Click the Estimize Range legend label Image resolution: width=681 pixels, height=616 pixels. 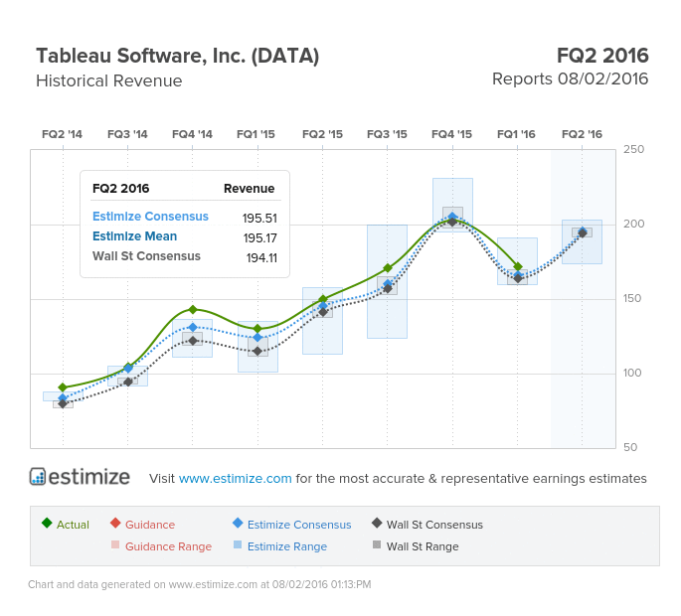287,546
